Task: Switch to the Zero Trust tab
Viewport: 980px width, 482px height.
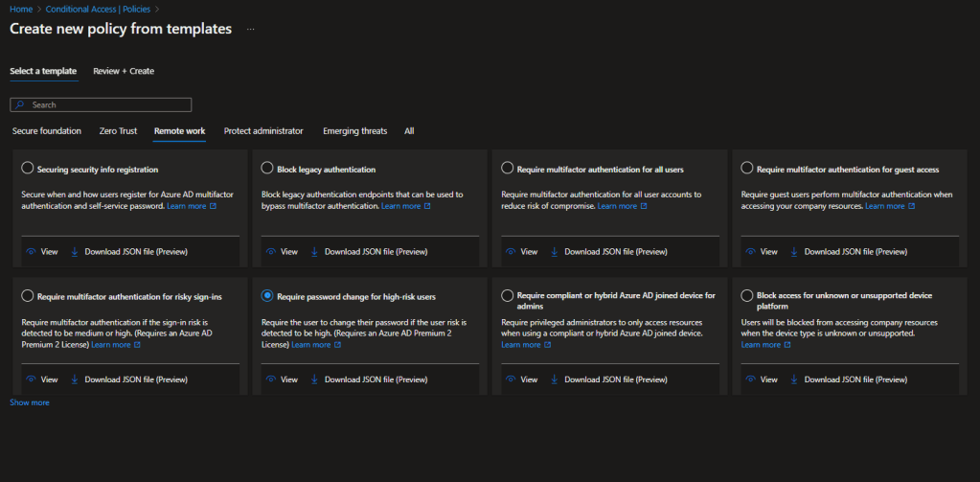Action: [x=118, y=130]
